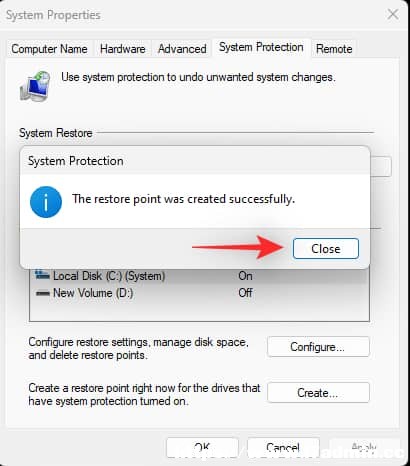The image size is (410, 466).
Task: Click the Apply button
Action: (x=364, y=447)
